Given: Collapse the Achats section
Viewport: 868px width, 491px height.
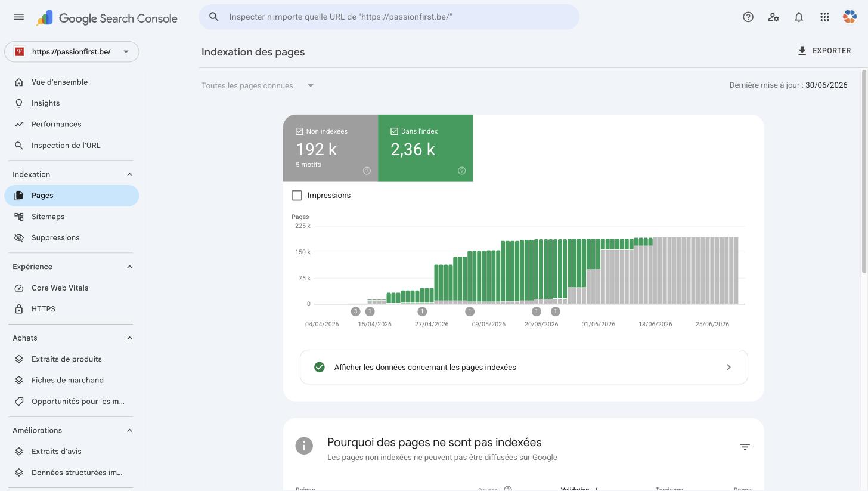Looking at the screenshot, I should pyautogui.click(x=129, y=338).
